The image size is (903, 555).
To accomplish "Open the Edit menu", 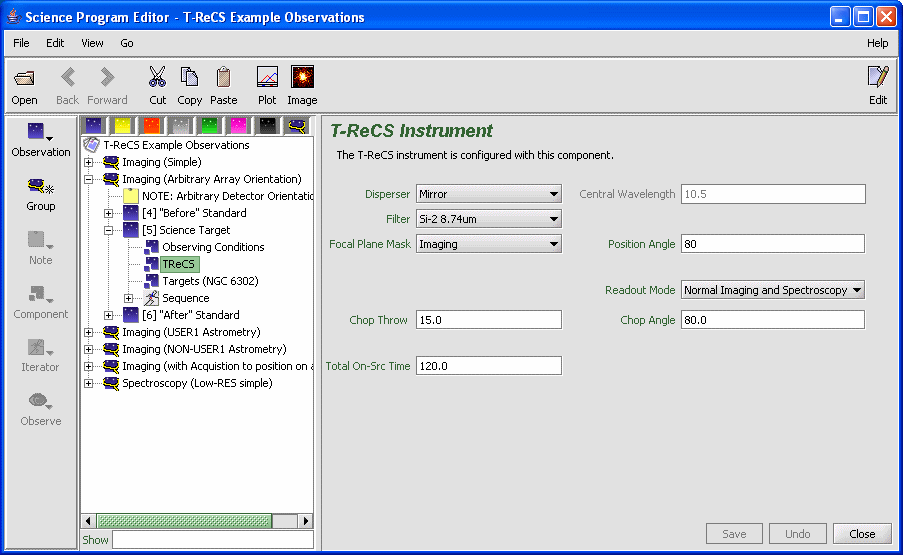I will (x=55, y=43).
